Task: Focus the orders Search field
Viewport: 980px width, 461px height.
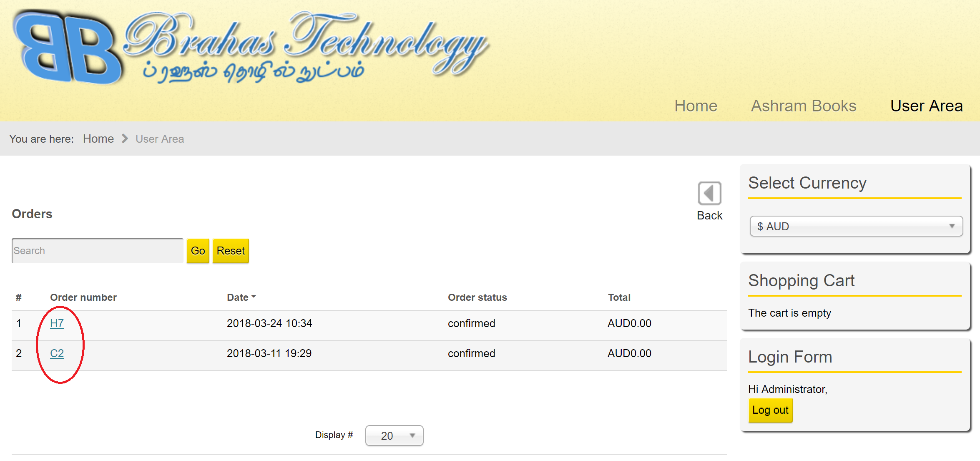Action: point(97,251)
